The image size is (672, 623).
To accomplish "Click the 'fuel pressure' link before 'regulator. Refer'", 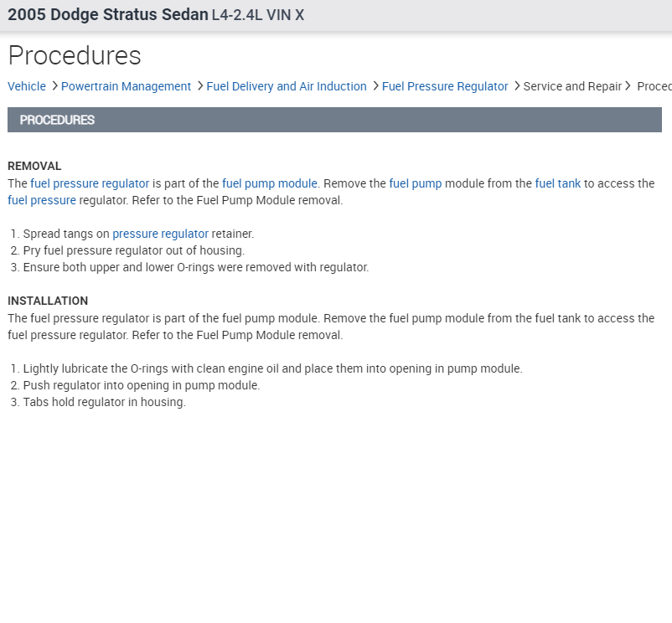I will (42, 200).
